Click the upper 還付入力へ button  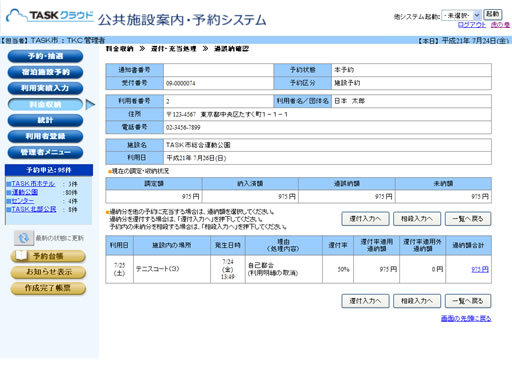[x=365, y=219]
